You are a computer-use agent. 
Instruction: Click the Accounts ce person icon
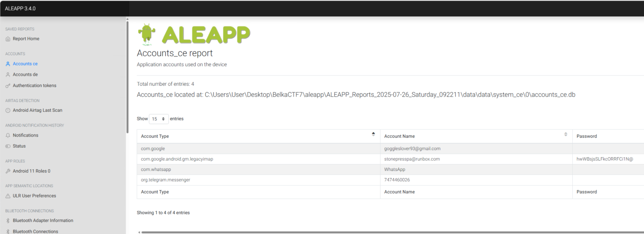click(x=8, y=64)
